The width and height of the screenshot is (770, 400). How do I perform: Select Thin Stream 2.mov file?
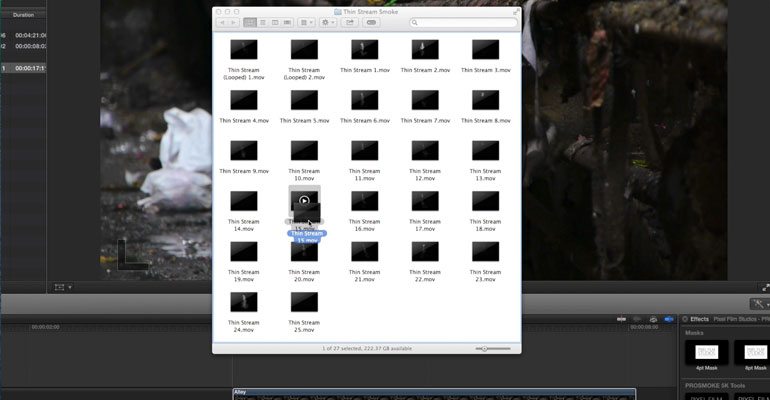click(x=425, y=56)
